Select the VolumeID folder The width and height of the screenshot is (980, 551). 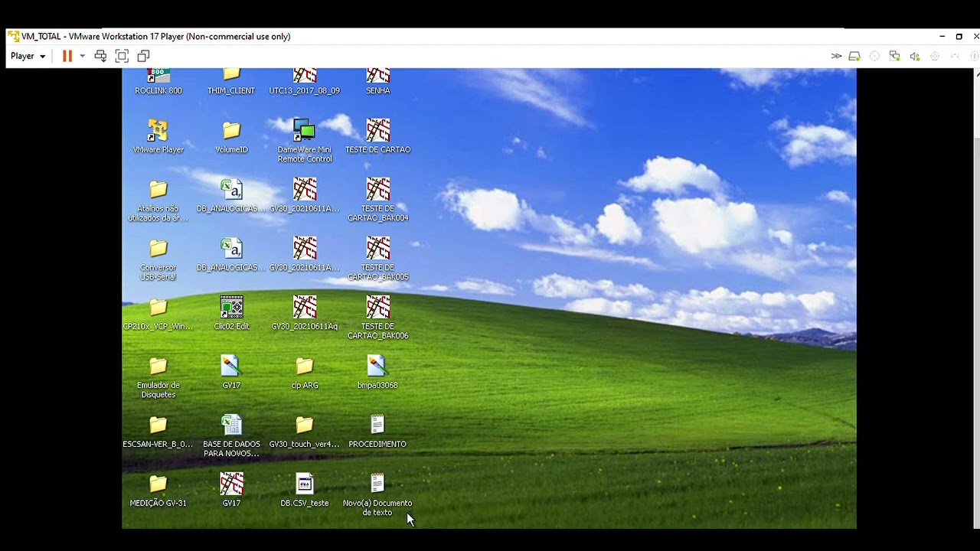coord(231,136)
